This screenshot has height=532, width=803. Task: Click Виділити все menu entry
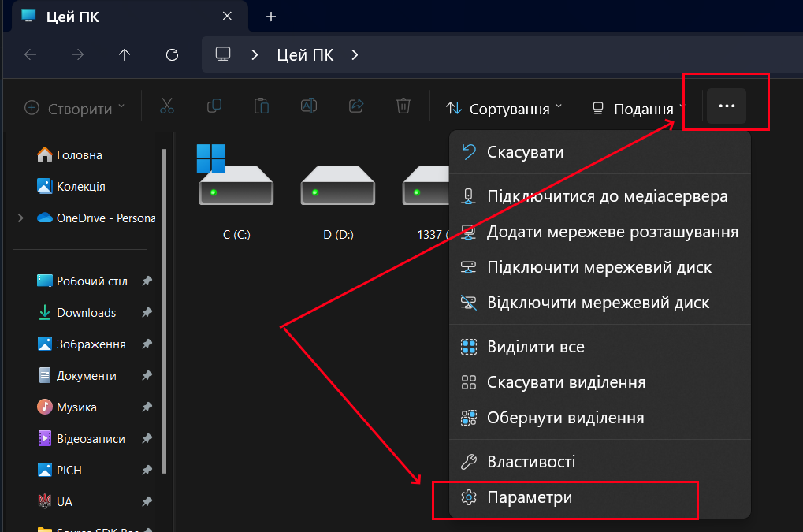[536, 347]
